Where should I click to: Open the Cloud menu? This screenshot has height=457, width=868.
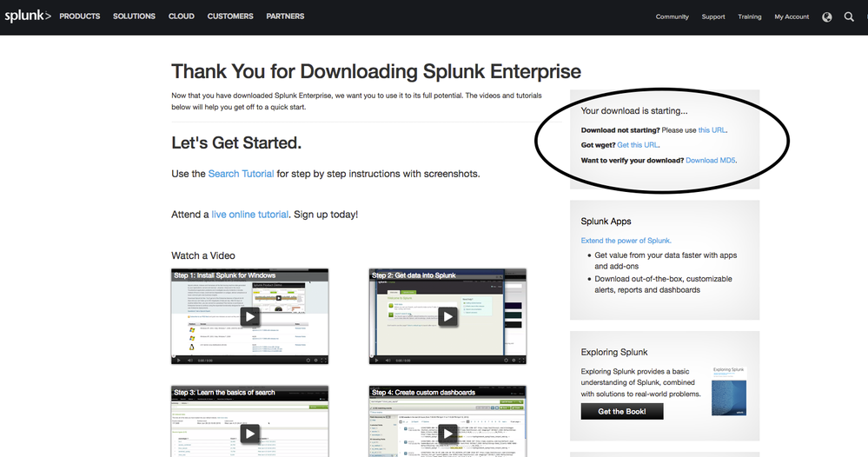pos(182,17)
